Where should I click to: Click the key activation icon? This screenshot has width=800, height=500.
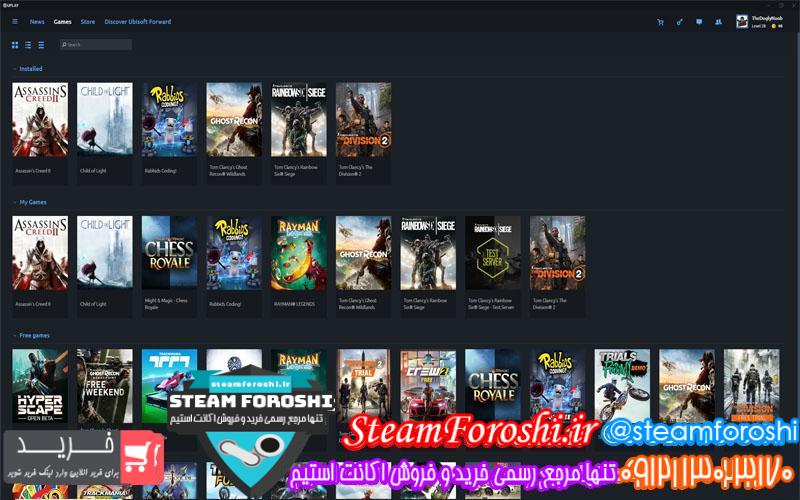point(680,21)
